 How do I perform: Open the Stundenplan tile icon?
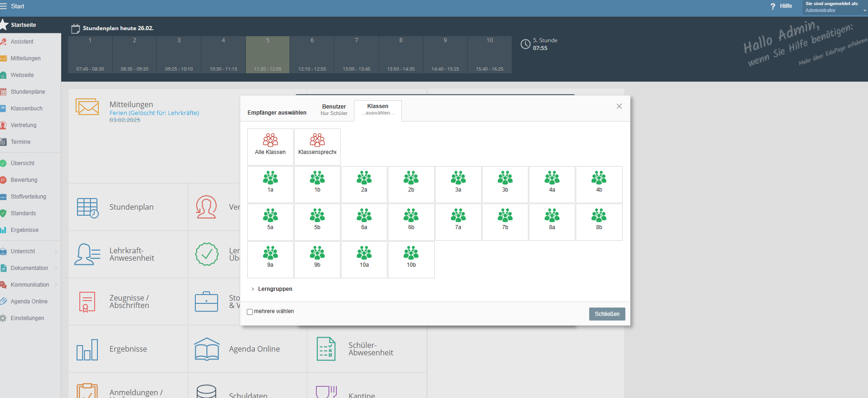tap(87, 207)
